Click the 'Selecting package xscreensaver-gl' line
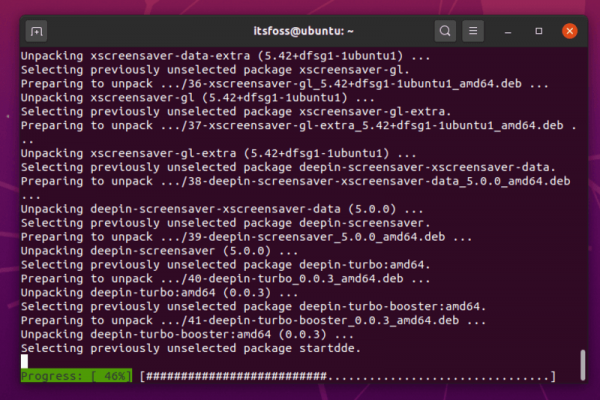Image resolution: width=600 pixels, height=400 pixels. tap(200, 71)
